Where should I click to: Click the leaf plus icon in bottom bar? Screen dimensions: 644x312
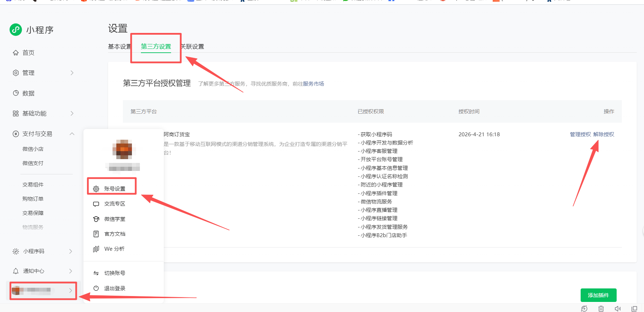pos(584,309)
